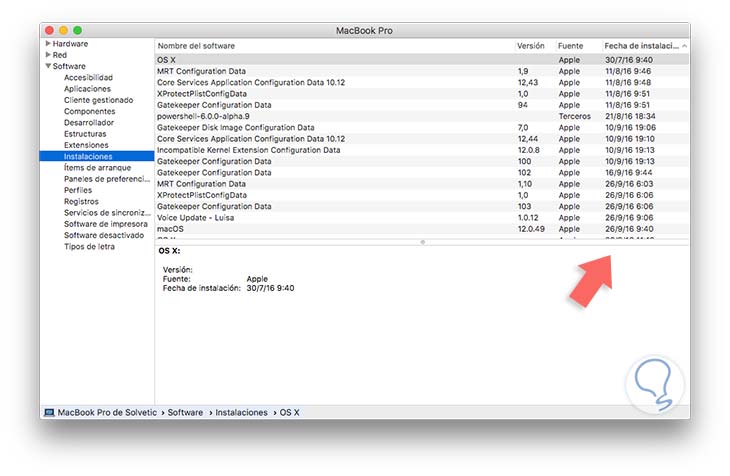The width and height of the screenshot is (730, 476).
Task: Click the 1.0.12 version cell
Action: 528,218
